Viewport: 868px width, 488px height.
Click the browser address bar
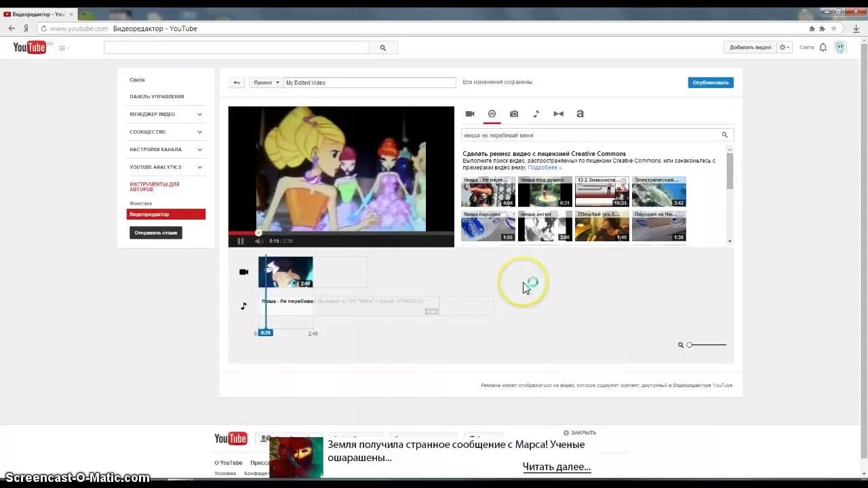pos(420,28)
